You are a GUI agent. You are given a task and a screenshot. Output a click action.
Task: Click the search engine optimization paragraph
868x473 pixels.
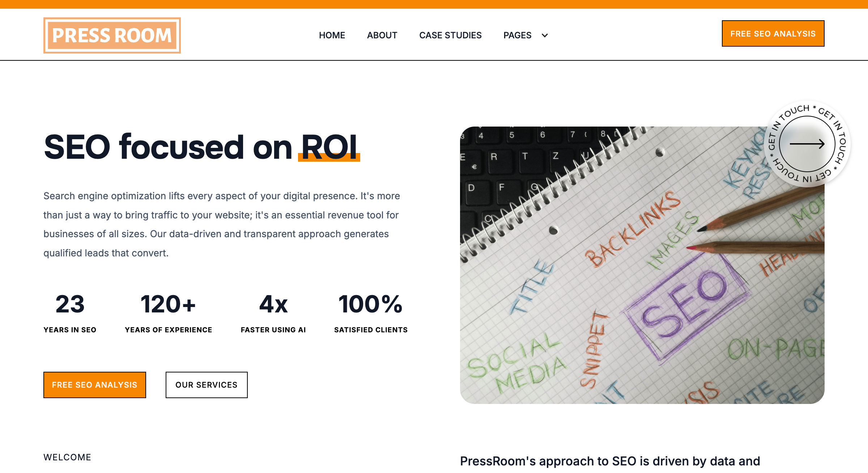[221, 224]
